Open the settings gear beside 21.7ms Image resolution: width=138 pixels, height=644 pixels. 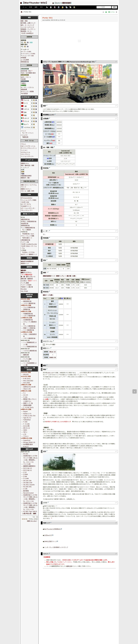coord(117,12)
